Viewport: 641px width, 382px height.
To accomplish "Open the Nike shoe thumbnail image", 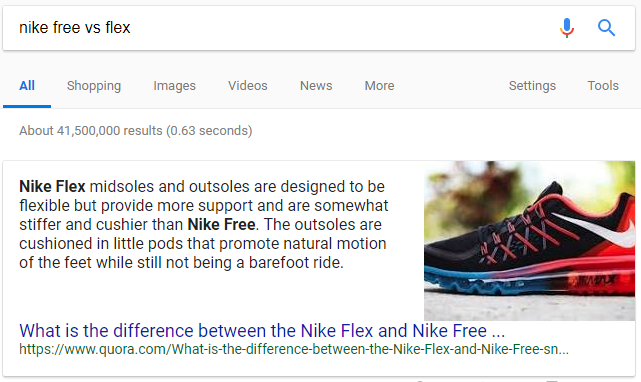I will 529,240.
